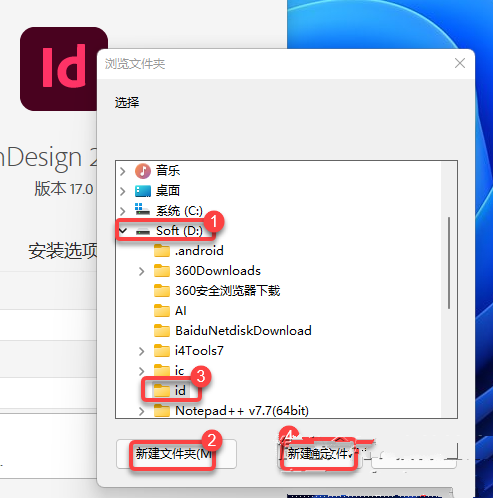Screen dimensions: 493x498
Task: Expand the 音乐 tree node
Action: click(123, 171)
